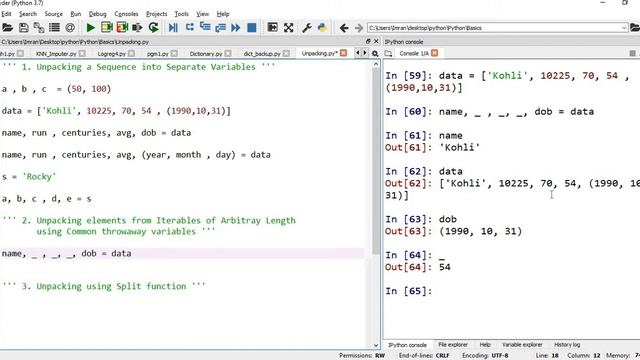This screenshot has height=360, width=640.
Task: Click the editor scrollbar down arrow
Action: [x=376, y=345]
